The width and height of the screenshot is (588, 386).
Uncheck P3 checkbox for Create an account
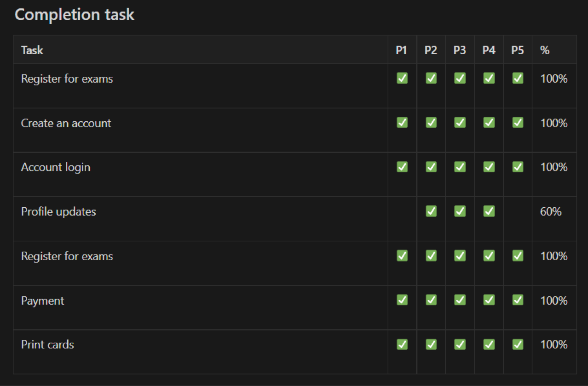[460, 123]
